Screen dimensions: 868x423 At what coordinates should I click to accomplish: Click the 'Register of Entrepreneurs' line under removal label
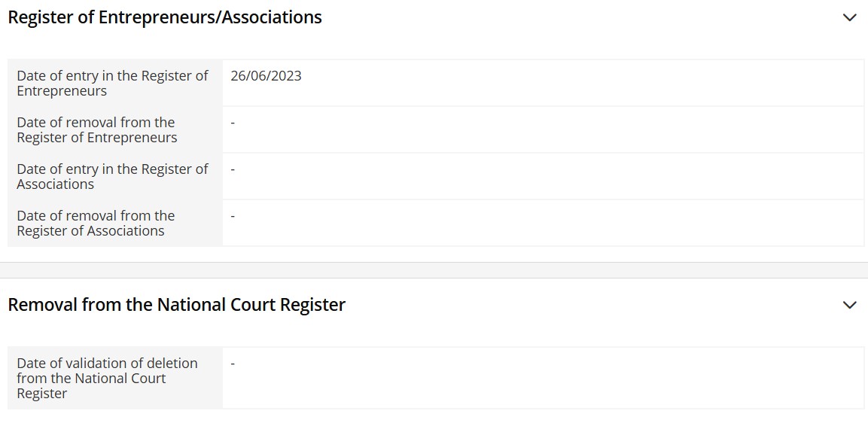[97, 138]
